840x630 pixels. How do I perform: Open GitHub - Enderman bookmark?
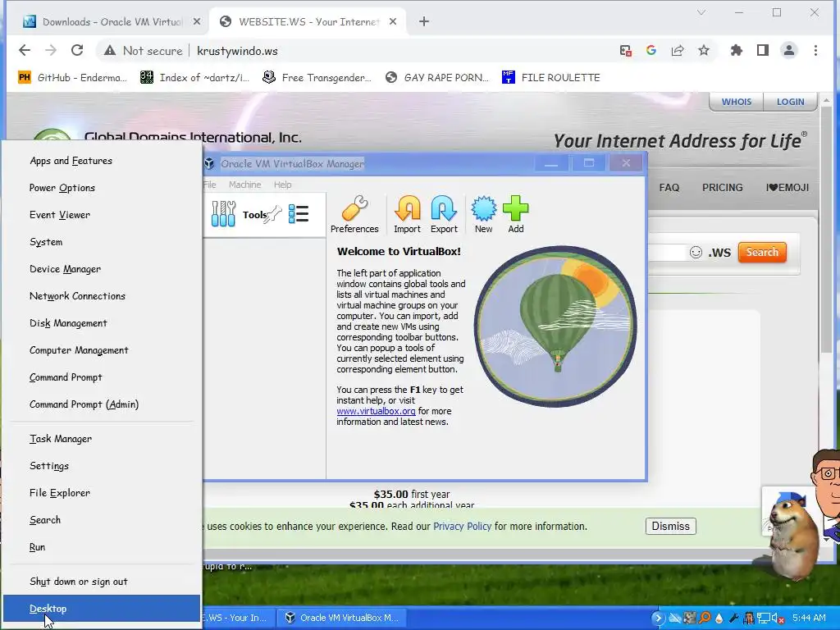(72, 78)
